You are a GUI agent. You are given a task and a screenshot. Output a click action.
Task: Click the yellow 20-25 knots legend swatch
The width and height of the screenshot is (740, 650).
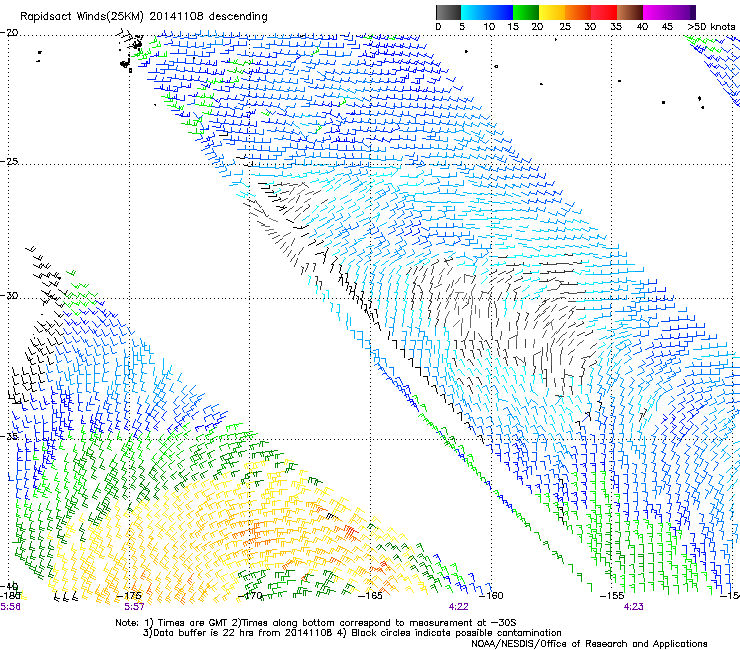tap(552, 12)
